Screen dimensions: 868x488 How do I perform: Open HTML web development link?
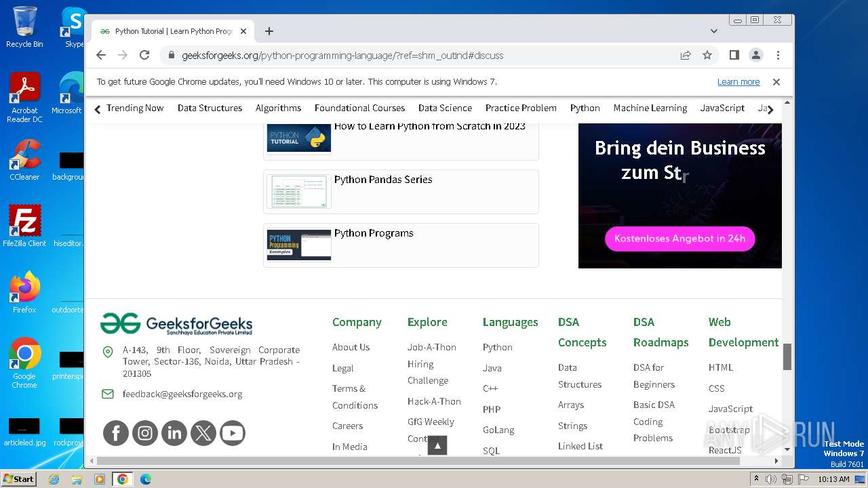[x=720, y=367]
